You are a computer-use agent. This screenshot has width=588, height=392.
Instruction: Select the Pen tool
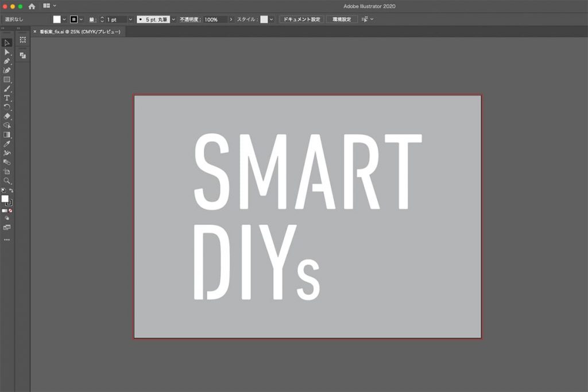[x=7, y=61]
